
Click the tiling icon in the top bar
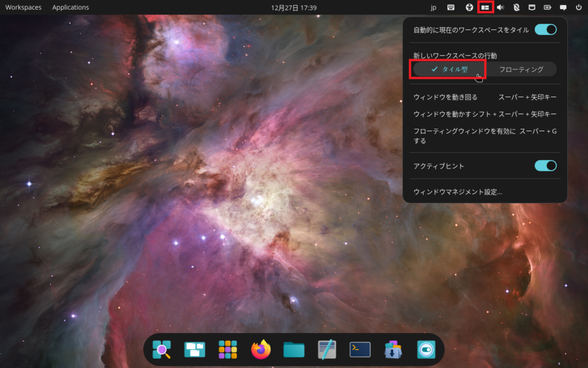point(485,7)
